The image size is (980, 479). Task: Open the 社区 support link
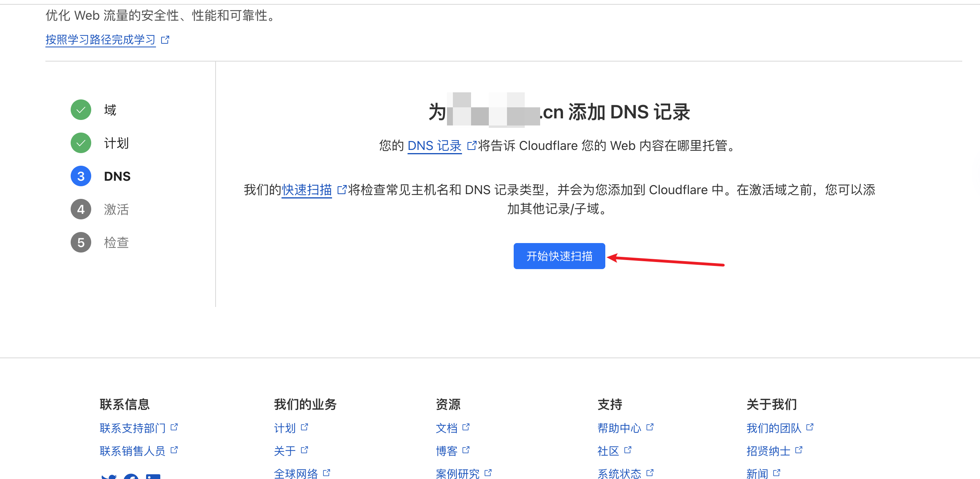608,451
